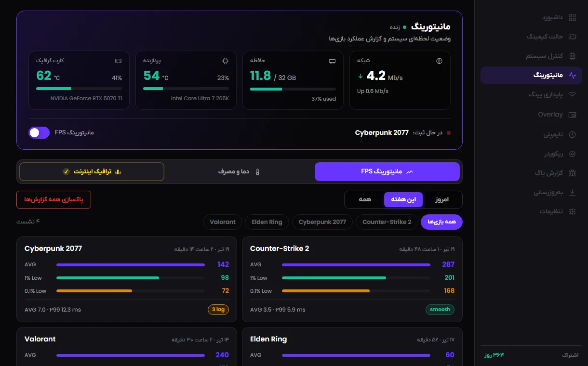588x366 pixels.
Task: Open the Counter-Strike 2 session card title
Action: (280, 248)
